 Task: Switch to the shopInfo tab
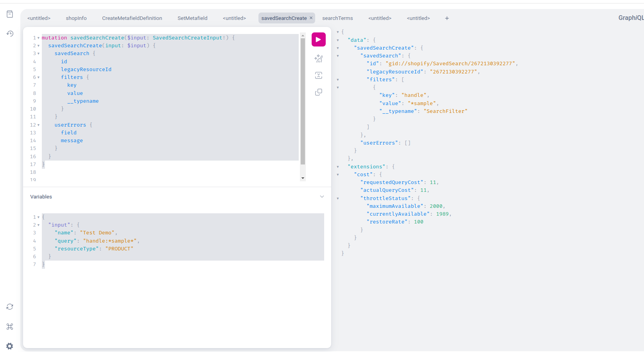pos(76,18)
